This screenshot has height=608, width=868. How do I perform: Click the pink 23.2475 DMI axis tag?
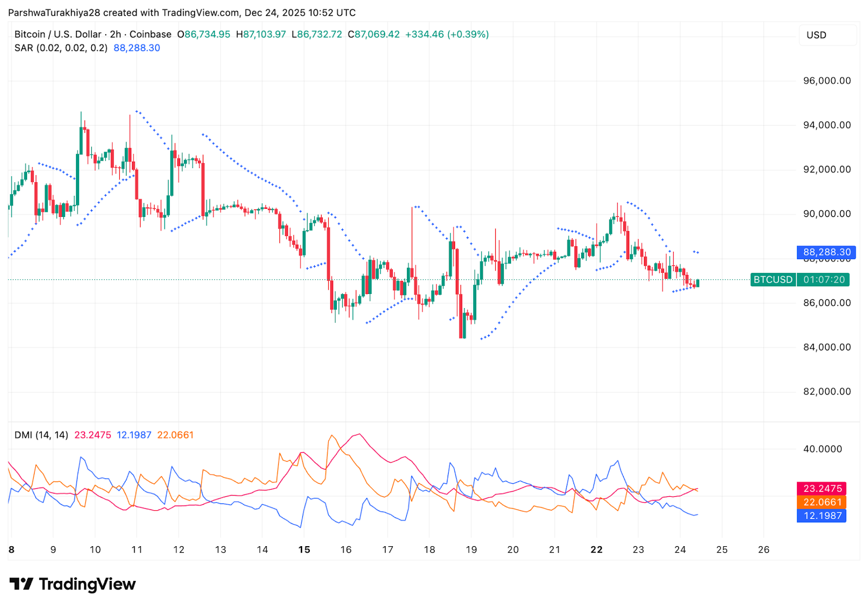click(x=822, y=489)
